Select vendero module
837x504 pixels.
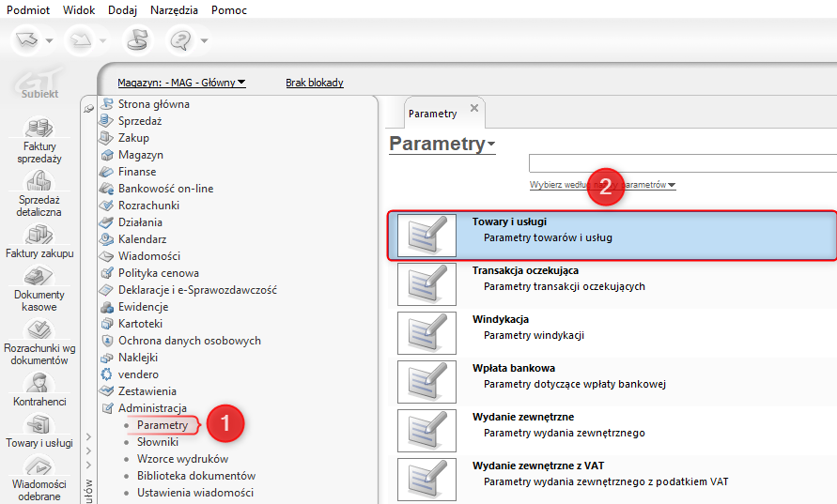(x=138, y=374)
